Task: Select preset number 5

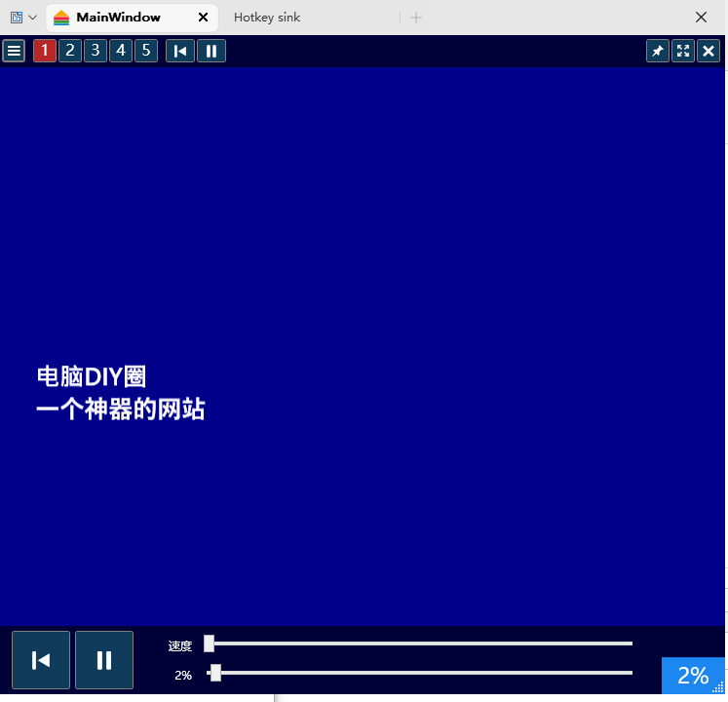Action: [146, 51]
